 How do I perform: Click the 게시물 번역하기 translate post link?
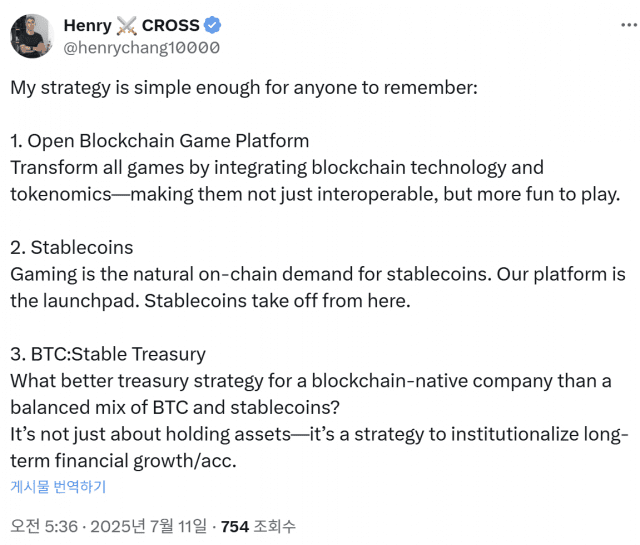(x=58, y=486)
